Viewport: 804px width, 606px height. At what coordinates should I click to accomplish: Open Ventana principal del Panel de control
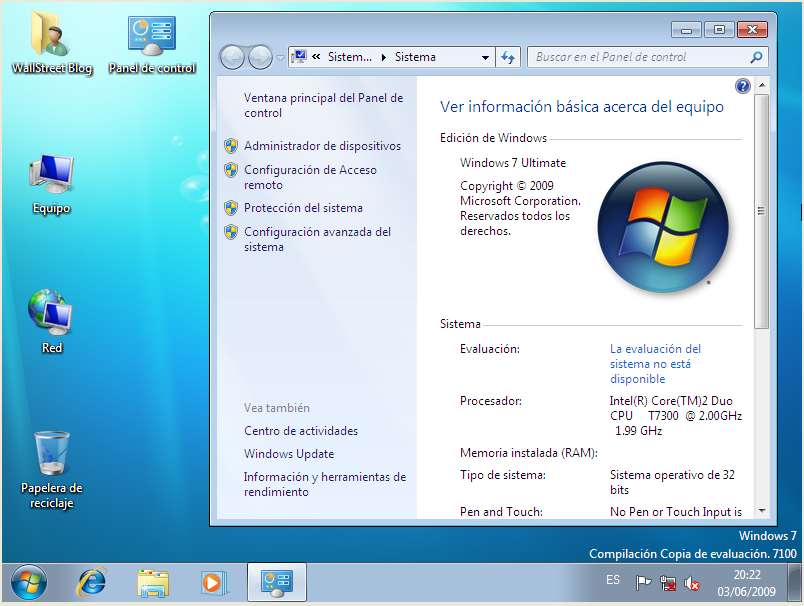[323, 105]
